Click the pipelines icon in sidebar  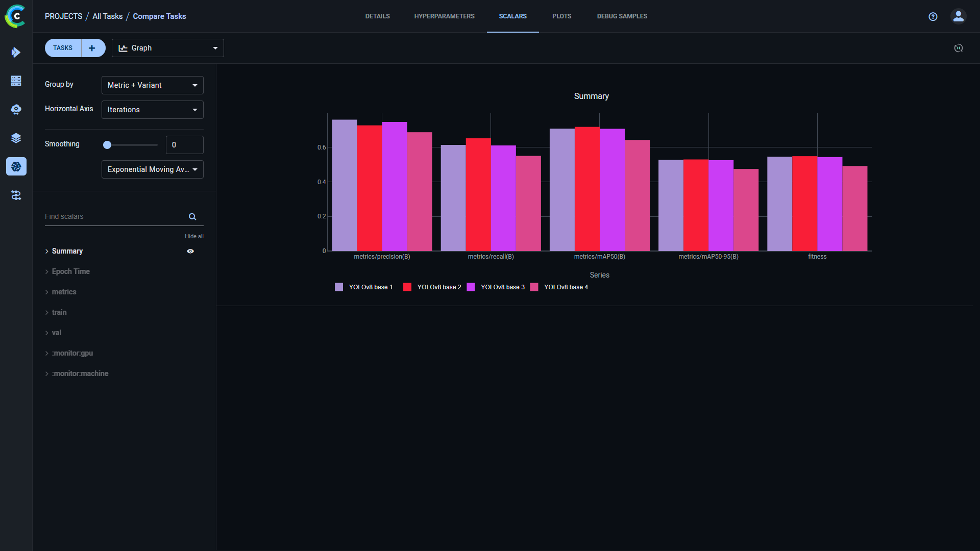point(16,195)
